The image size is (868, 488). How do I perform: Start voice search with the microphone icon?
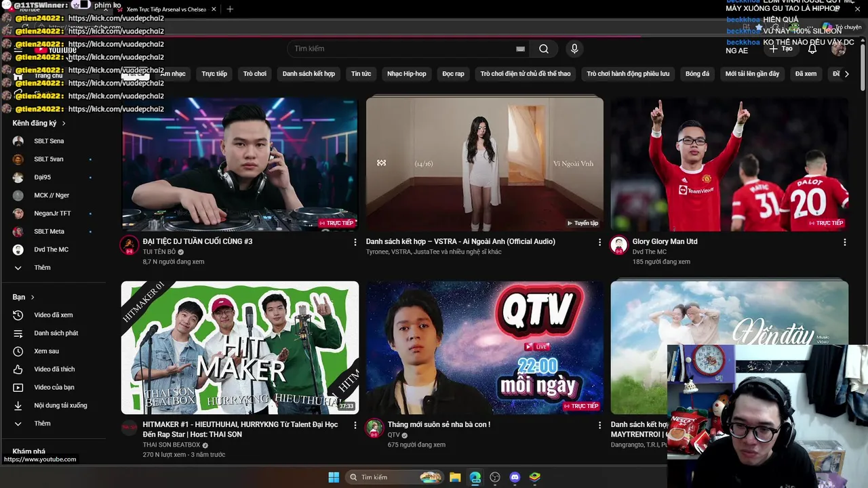(574, 49)
